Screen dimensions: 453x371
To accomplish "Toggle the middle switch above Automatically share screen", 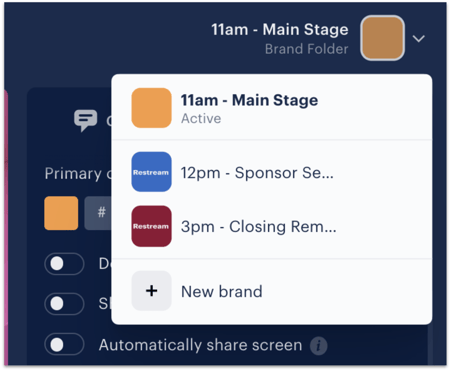I will tap(64, 304).
